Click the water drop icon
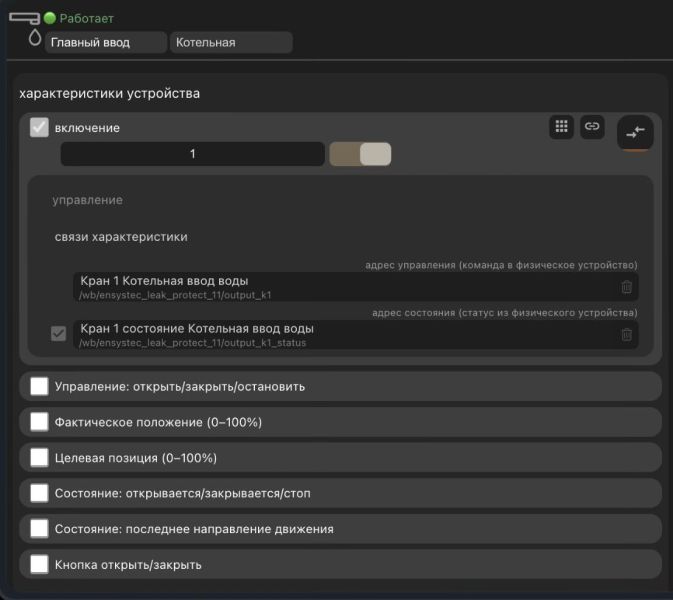This screenshot has height=600, width=673. tap(35, 37)
